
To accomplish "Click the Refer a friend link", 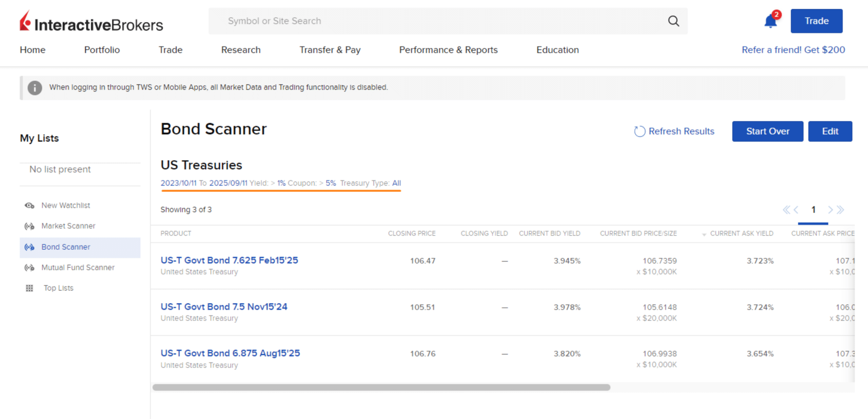I will tap(793, 50).
